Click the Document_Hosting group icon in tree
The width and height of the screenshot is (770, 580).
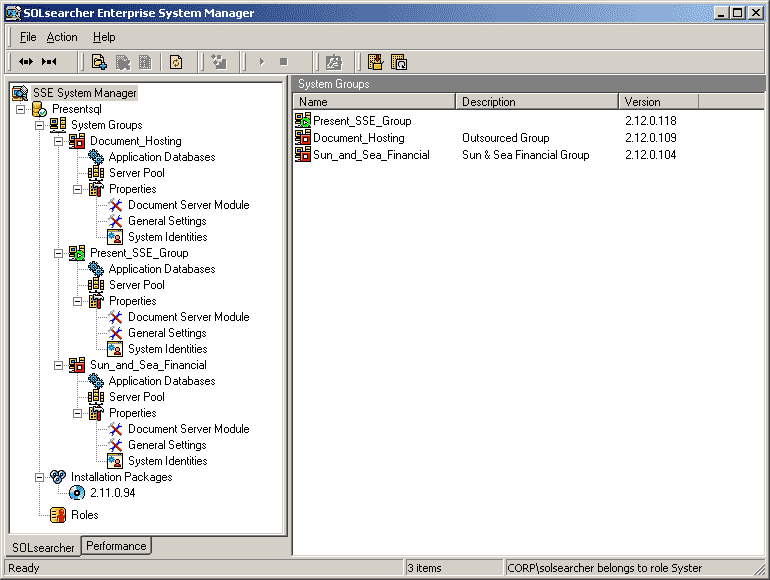(77, 141)
